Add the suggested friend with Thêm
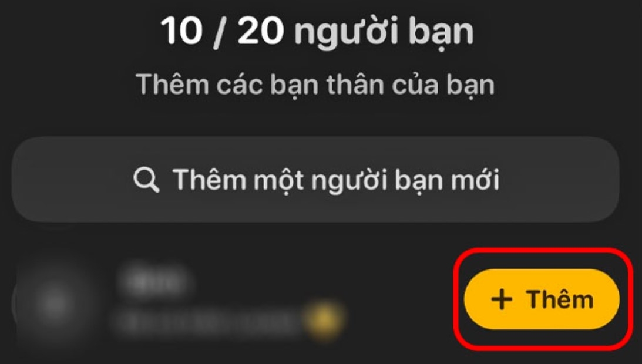Screen dimensions: 642x364 click(x=542, y=299)
